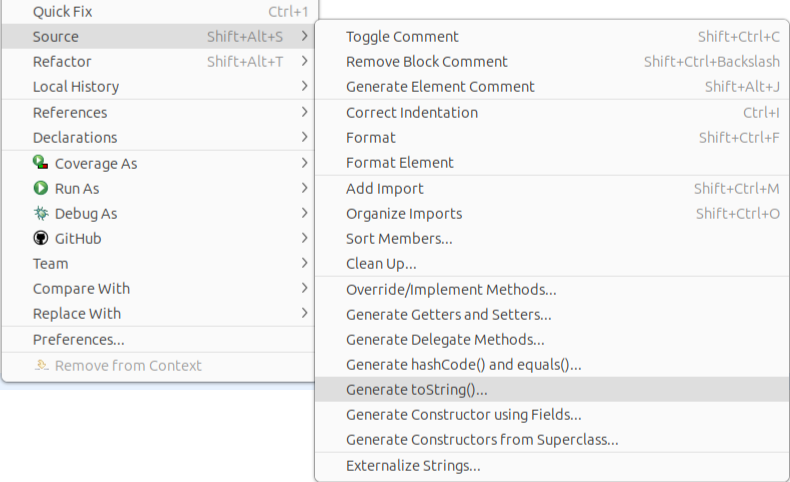Screen dimensions: 790x482
Task: Open the Compare With submenu arrow
Action: click(x=304, y=289)
